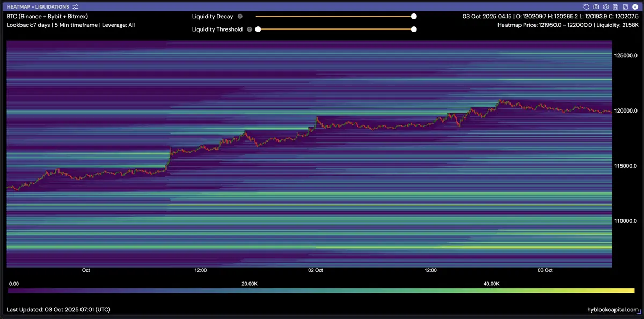This screenshot has width=644, height=319.
Task: Open the heatmap settings gear
Action: [605, 6]
